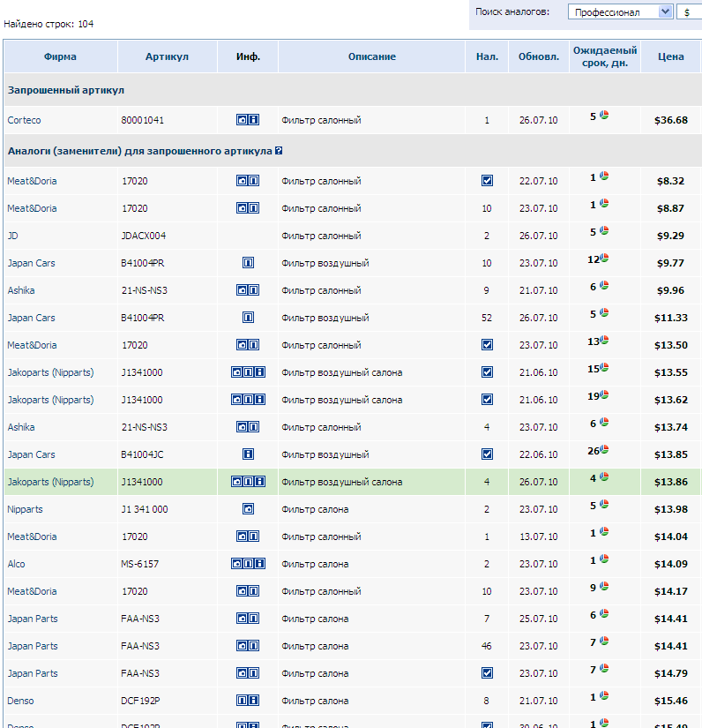Click the availability checkbox in the Meat&Doria $13.50 row

pos(487,345)
